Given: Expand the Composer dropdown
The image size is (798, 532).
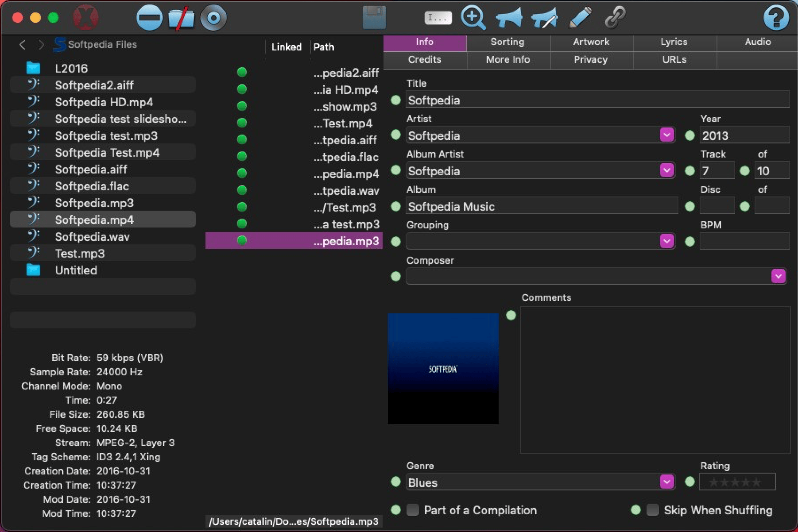Looking at the screenshot, I should 778,276.
